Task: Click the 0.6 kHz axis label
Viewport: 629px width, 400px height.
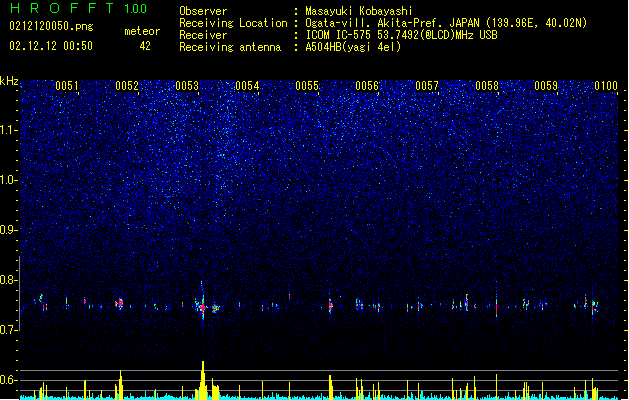Action: coord(8,380)
